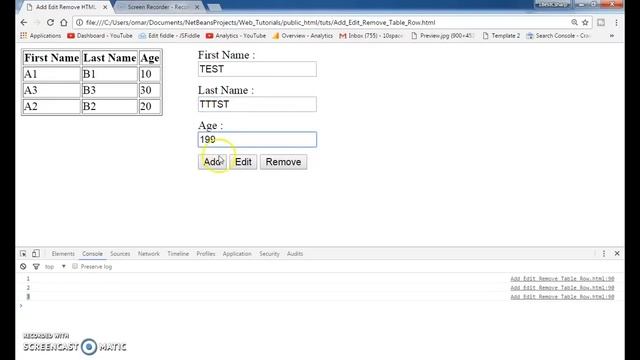
Task: Click the Edit button
Action: (x=243, y=162)
